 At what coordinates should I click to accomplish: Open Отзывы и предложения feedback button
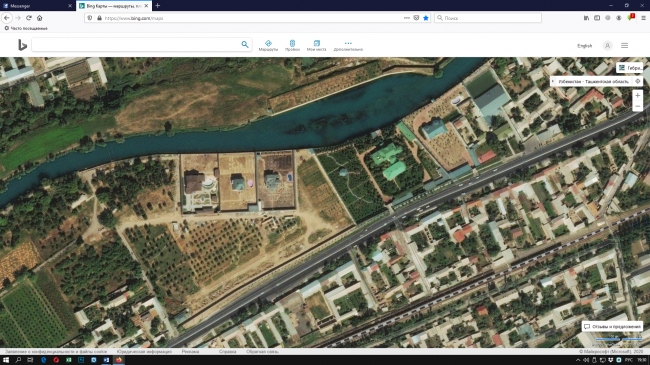612,327
